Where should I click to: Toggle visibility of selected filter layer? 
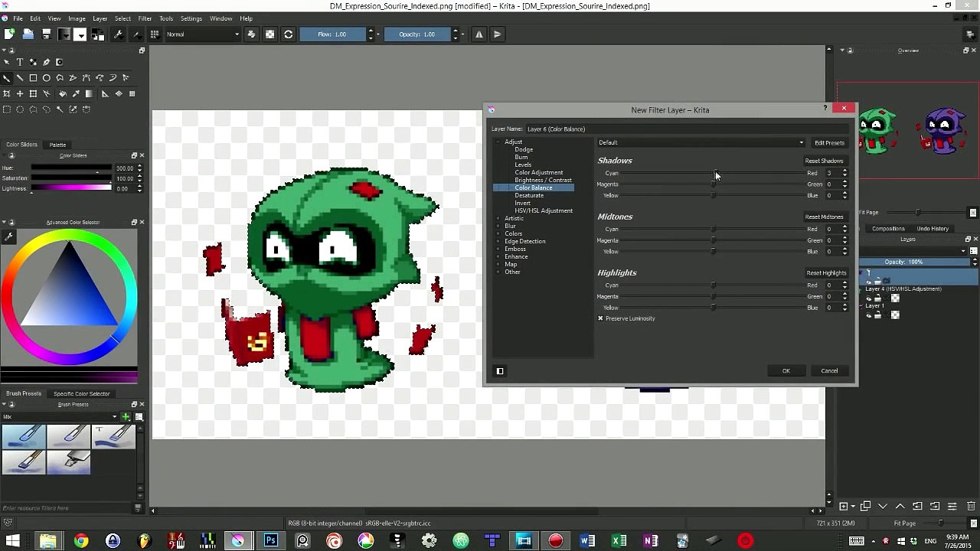pyautogui.click(x=869, y=281)
